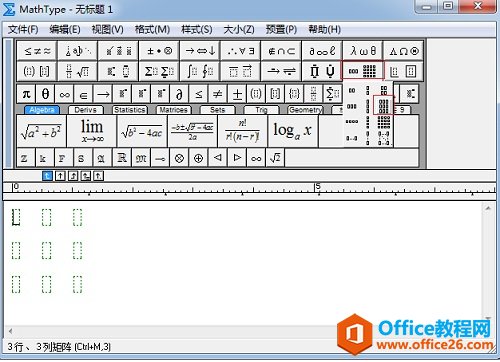The image size is (500, 362).
Task: Expand the miscellaneous symbols palette (∂∞ℓ)
Action: pyautogui.click(x=322, y=51)
